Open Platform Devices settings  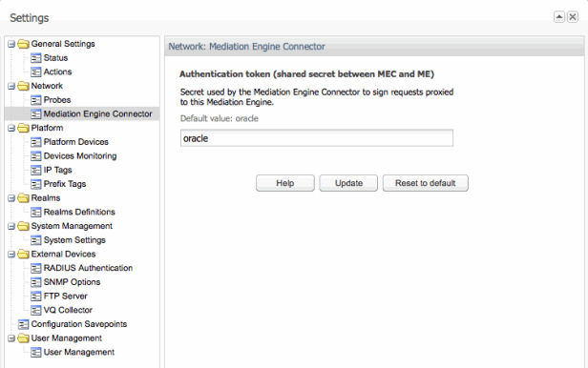pos(75,142)
